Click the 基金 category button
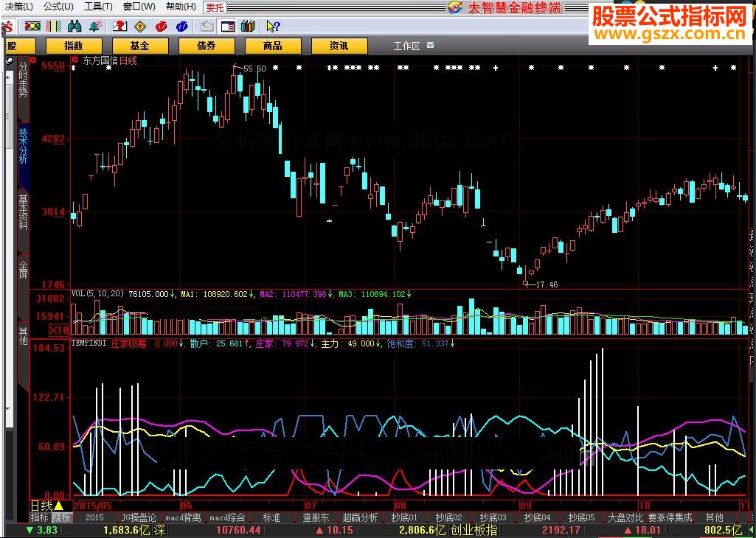The height and width of the screenshot is (538, 756). [x=139, y=46]
